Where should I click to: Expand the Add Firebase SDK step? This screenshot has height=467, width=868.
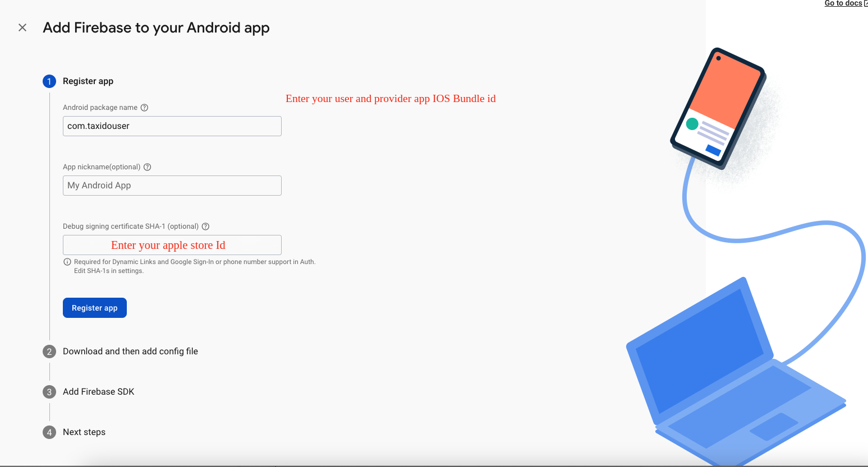pos(99,392)
